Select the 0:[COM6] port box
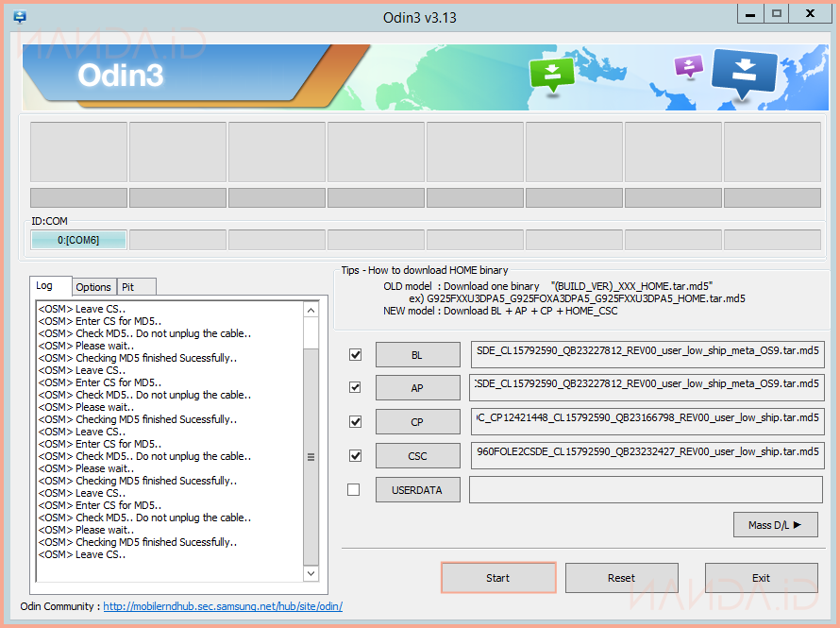The image size is (840, 628). click(78, 240)
